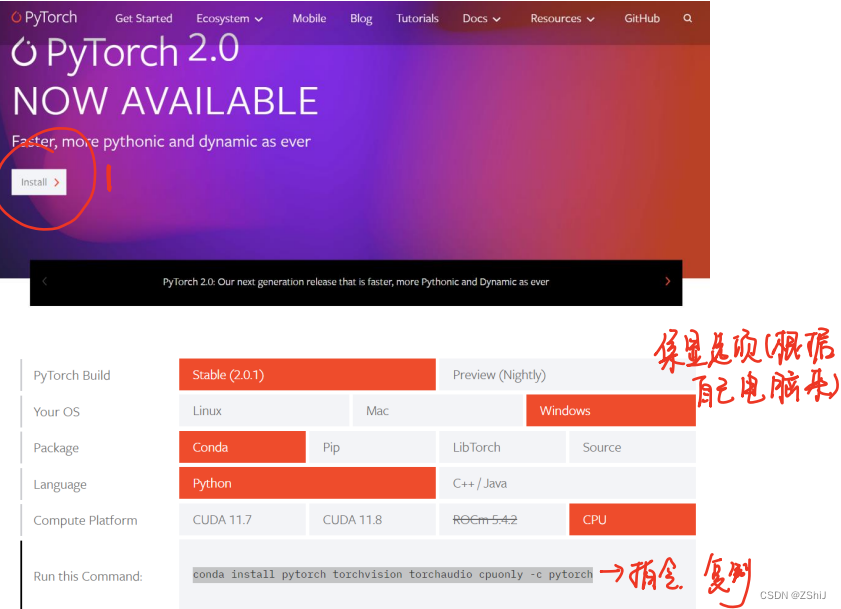Choose Mac as your OS
841x609 pixels.
437,410
